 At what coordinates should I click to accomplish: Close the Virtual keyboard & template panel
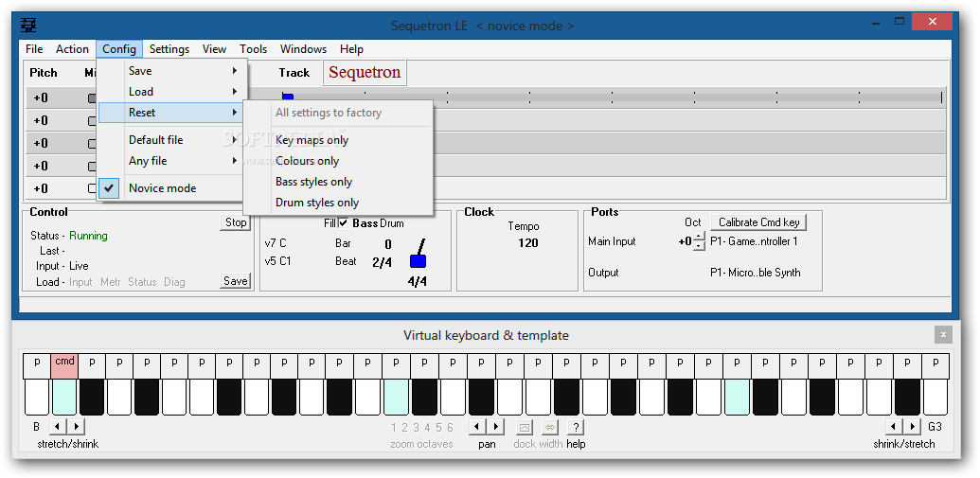pyautogui.click(x=943, y=335)
